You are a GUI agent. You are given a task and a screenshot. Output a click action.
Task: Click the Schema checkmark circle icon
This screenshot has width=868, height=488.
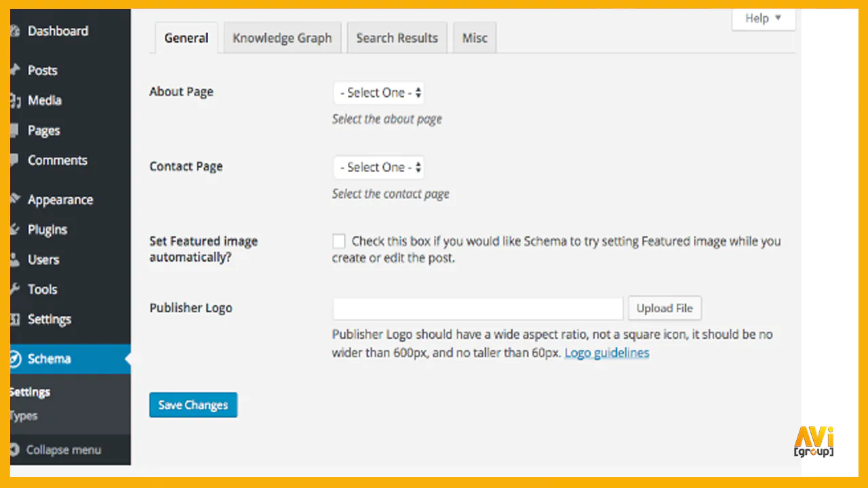[15, 359]
